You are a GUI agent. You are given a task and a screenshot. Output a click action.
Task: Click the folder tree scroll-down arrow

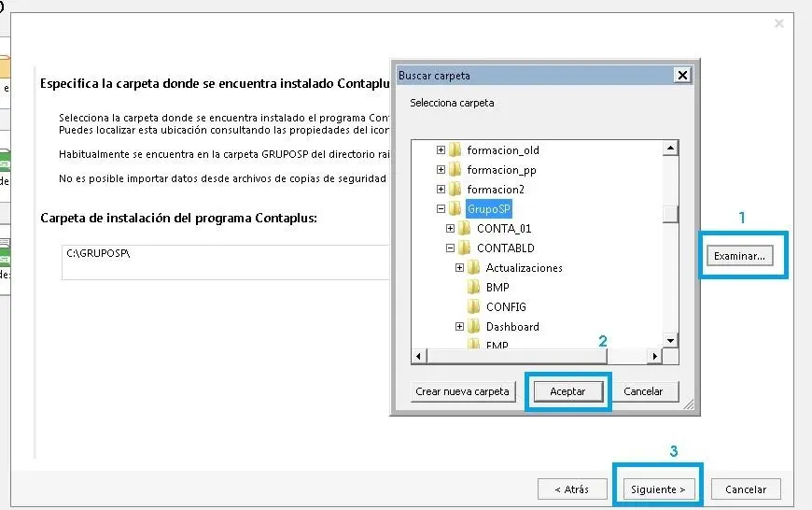(671, 341)
